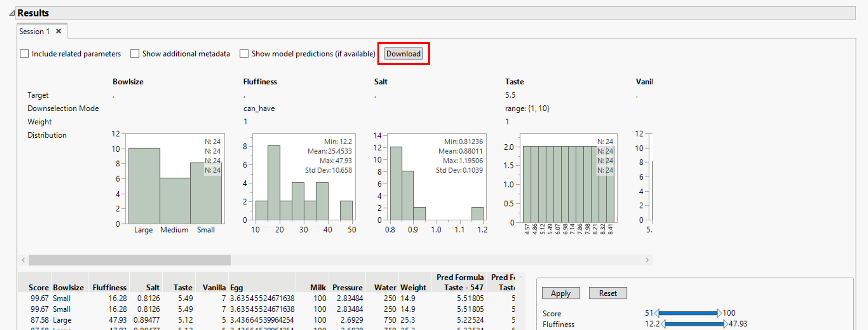Click the Bowlsize distribution heading
The width and height of the screenshot is (868, 330).
tap(128, 82)
